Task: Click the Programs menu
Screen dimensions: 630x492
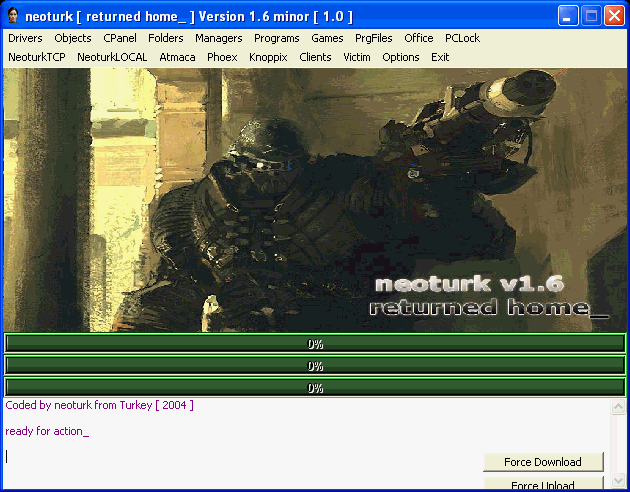Action: [276, 38]
